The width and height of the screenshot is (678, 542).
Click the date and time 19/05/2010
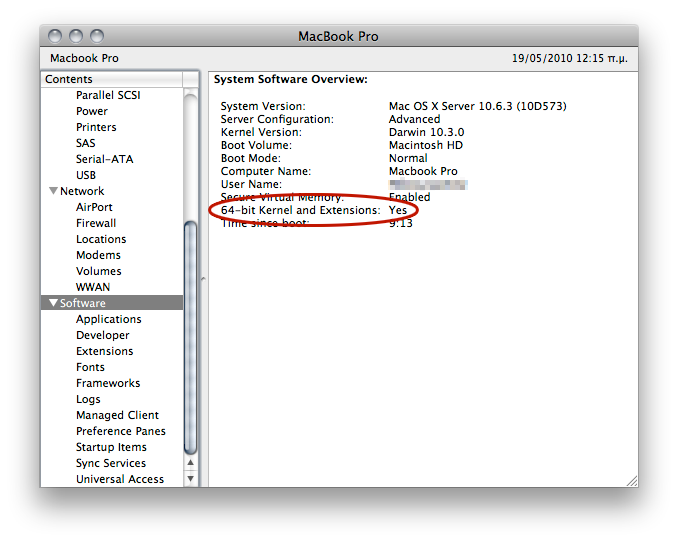coord(569,58)
